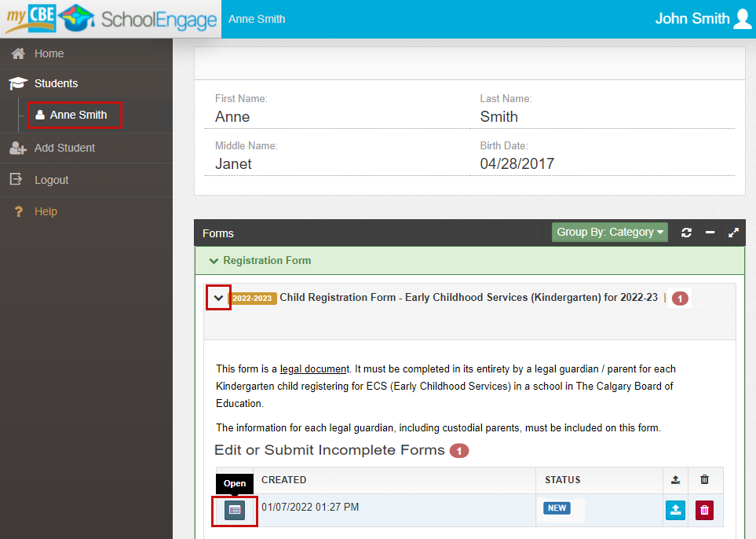The height and width of the screenshot is (539, 756).
Task: Click the NEW status badge
Action: click(x=557, y=508)
